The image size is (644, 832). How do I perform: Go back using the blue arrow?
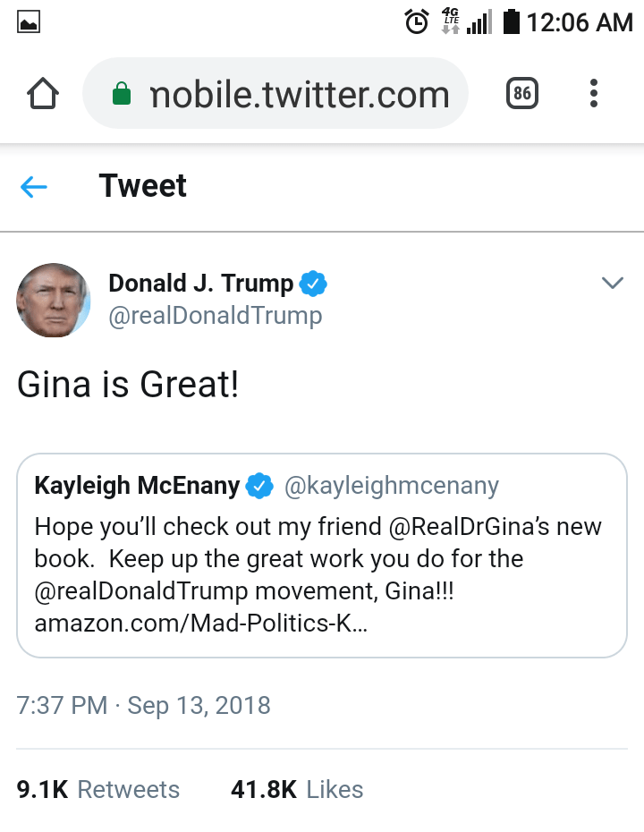click(34, 186)
